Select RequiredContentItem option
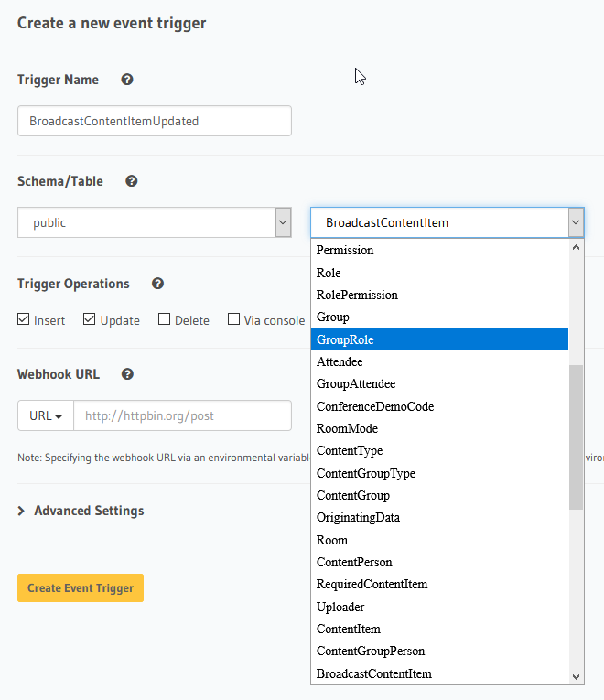The width and height of the screenshot is (604, 700). 439,585
